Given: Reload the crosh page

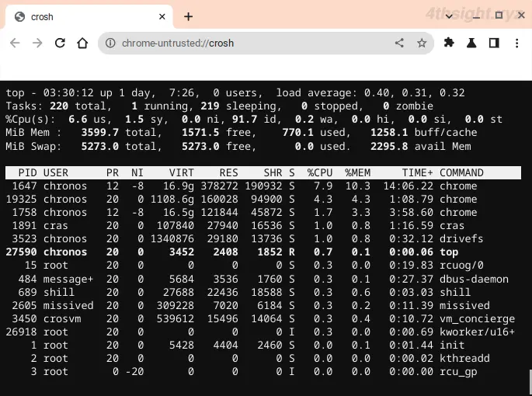Looking at the screenshot, I should pos(60,43).
